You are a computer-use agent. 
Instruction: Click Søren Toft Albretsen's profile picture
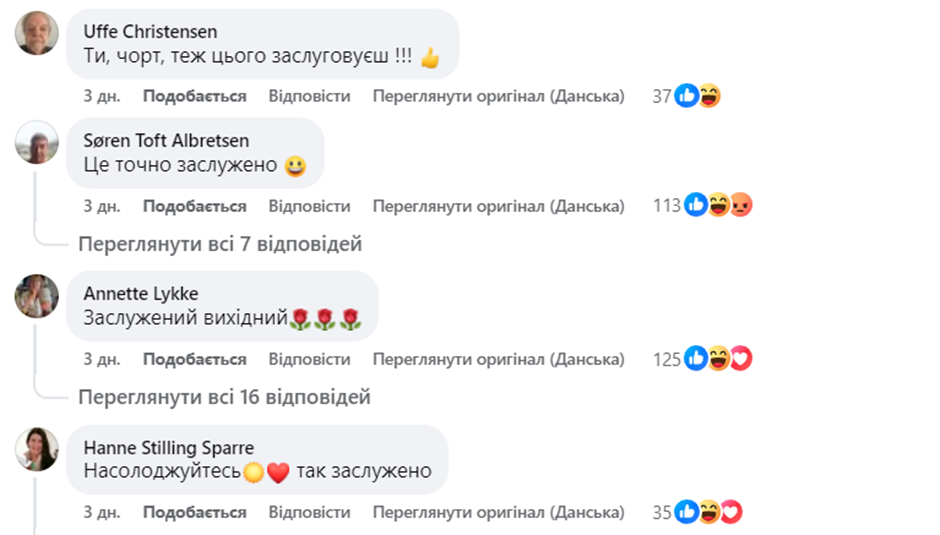36,142
